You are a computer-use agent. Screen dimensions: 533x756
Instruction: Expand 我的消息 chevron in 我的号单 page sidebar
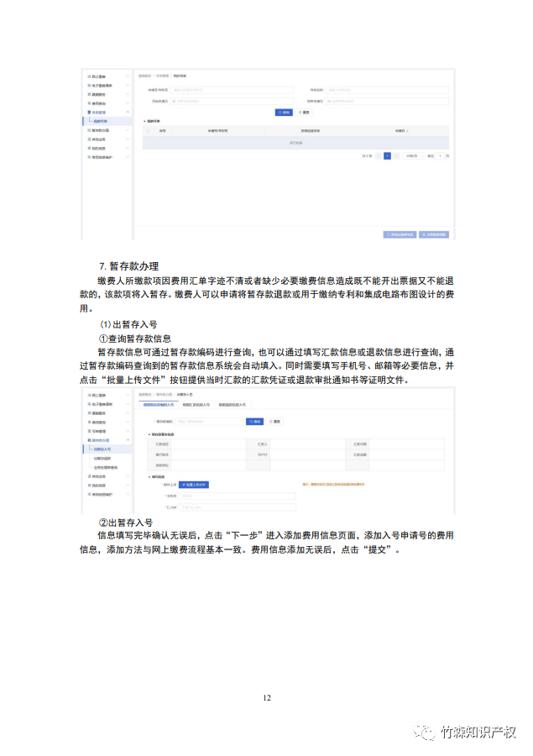(x=128, y=148)
